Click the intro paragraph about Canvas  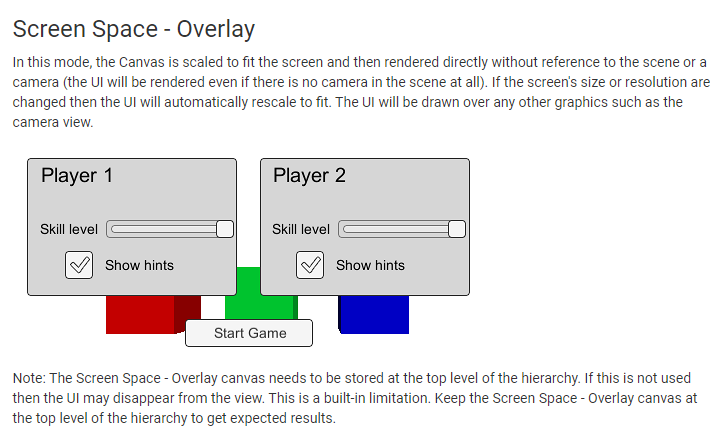click(360, 92)
